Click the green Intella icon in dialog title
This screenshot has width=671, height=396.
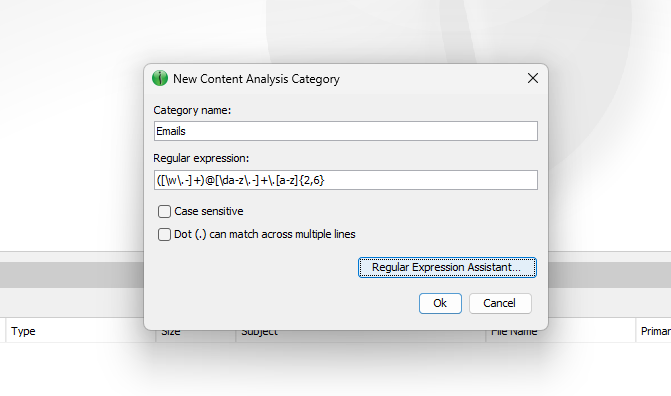160,78
